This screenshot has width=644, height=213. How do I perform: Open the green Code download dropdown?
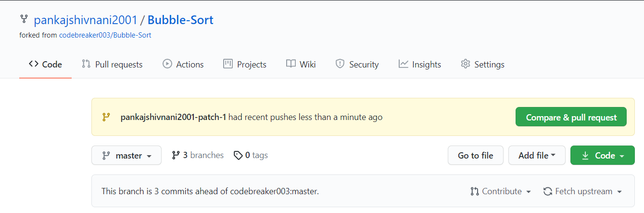point(603,155)
